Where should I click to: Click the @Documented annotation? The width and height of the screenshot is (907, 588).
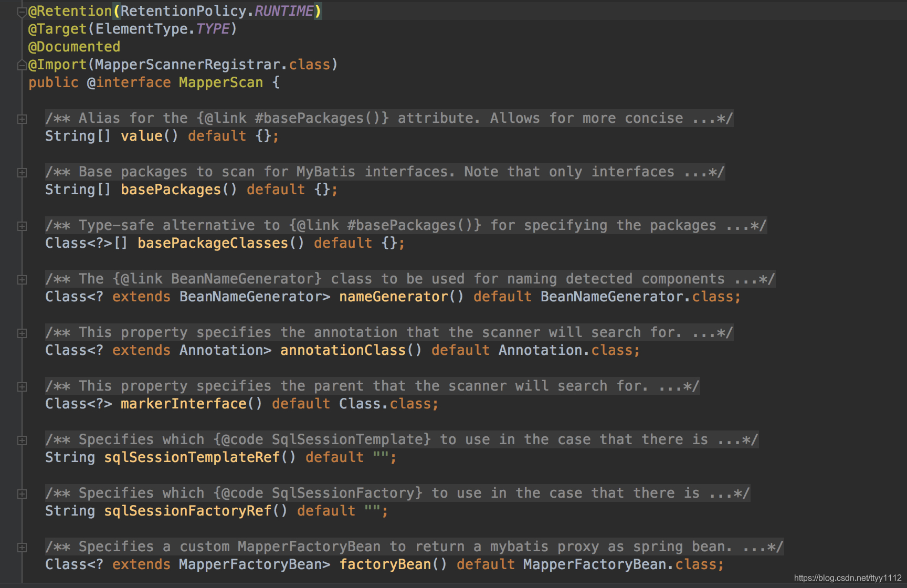click(74, 47)
